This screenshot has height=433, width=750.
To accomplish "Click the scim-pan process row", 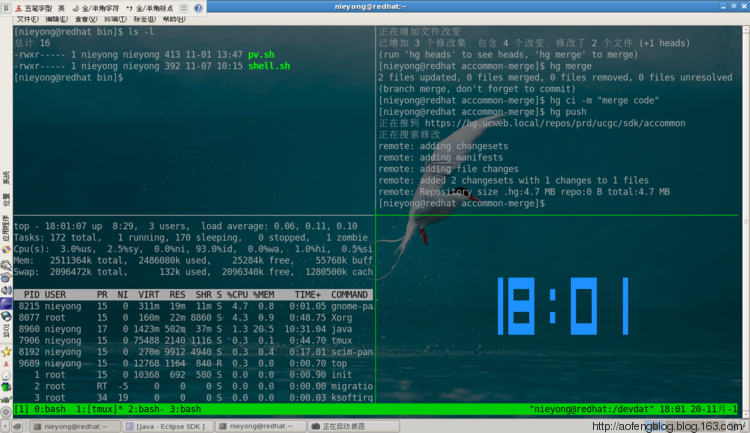I will (x=193, y=352).
